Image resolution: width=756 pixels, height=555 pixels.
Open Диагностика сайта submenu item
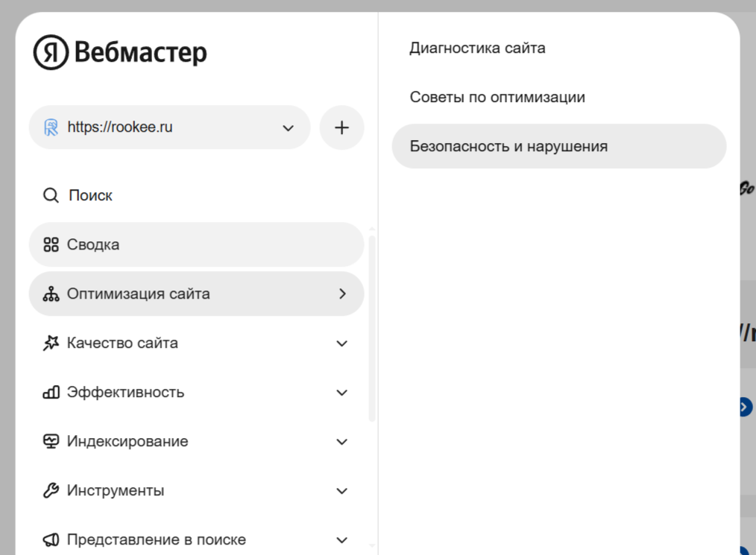point(477,48)
